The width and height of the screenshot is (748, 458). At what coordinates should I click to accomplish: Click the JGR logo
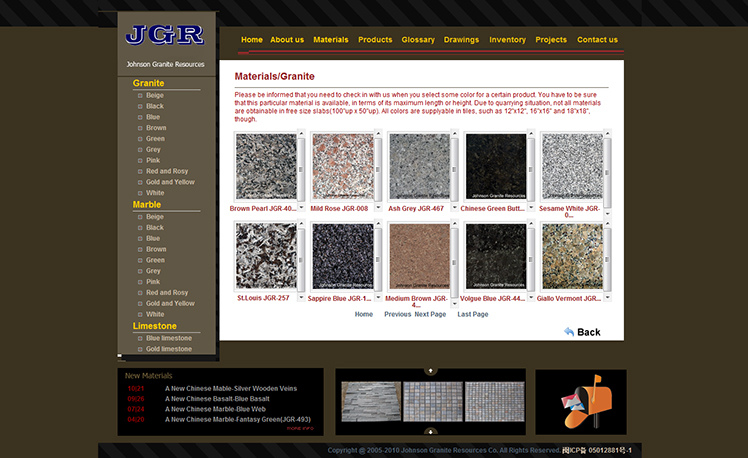[165, 35]
